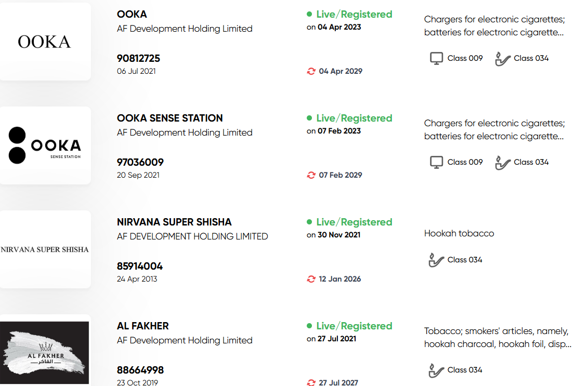
Task: Select application number 90812725
Action: 138,59
